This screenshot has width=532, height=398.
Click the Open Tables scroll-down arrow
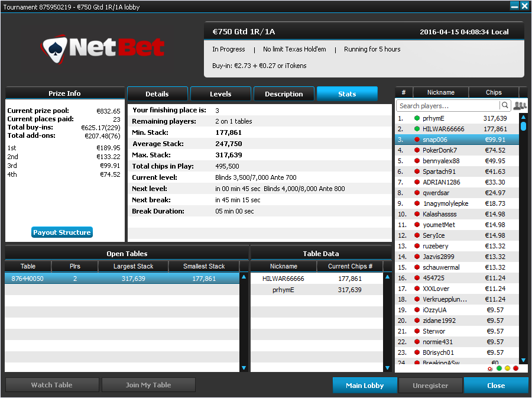pos(244,368)
